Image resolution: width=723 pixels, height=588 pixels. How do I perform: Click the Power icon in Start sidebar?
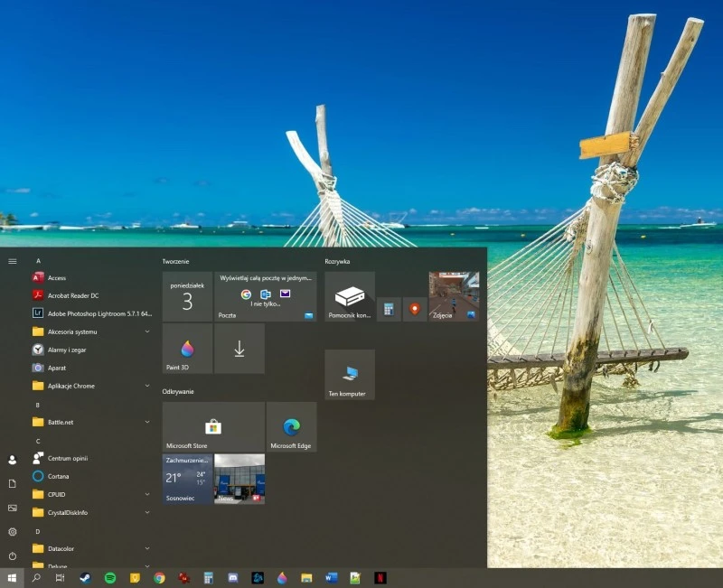pos(13,556)
